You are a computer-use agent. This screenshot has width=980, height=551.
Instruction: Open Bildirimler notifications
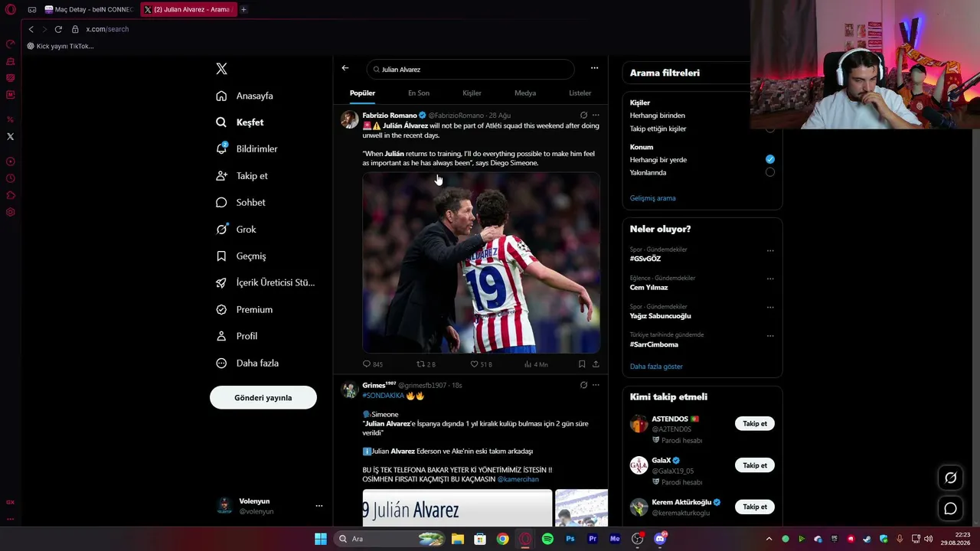coord(247,149)
